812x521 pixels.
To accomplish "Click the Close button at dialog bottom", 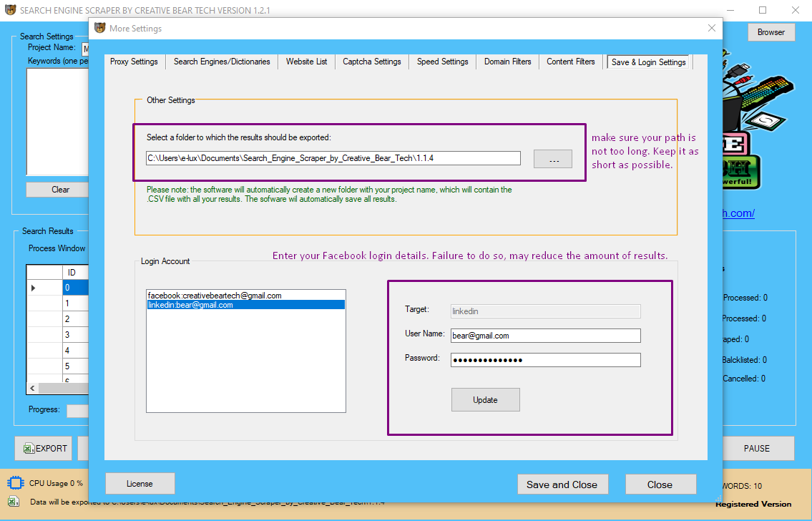I will pos(660,485).
